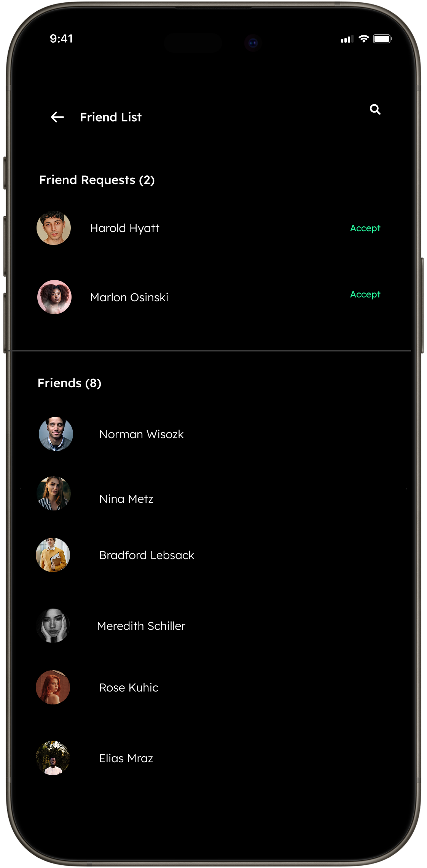This screenshot has height=868, width=427.
Task: Choose Meredith Schiller from friends
Action: 141,626
